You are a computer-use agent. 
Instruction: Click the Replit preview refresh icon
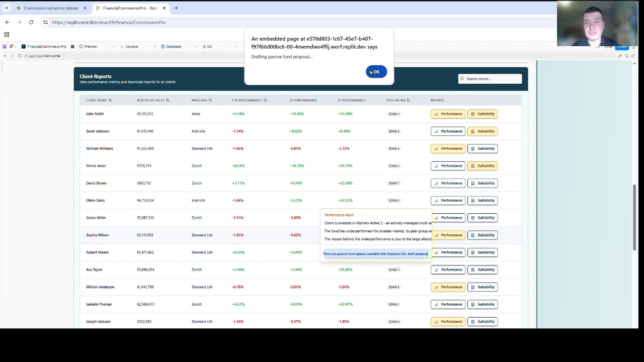[19, 56]
